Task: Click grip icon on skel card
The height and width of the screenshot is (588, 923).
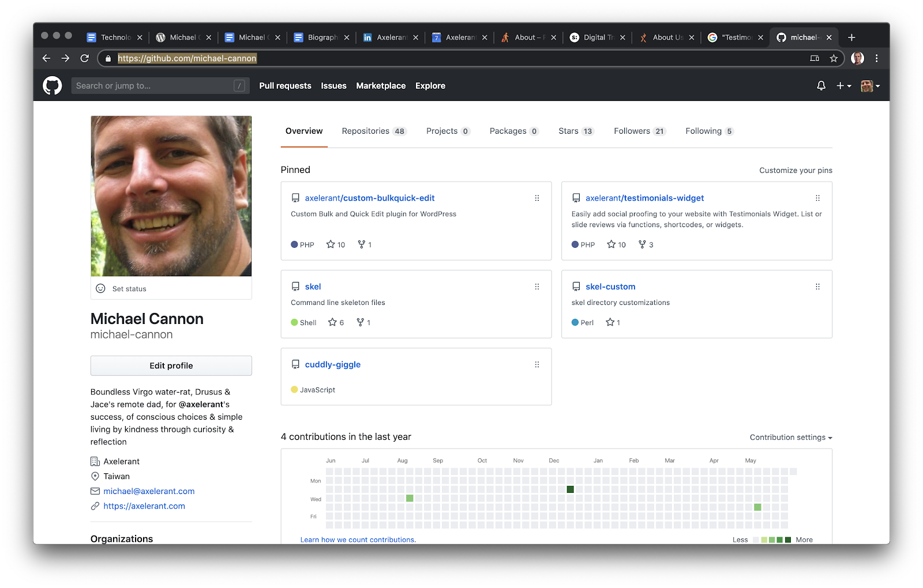Action: pyautogui.click(x=537, y=287)
